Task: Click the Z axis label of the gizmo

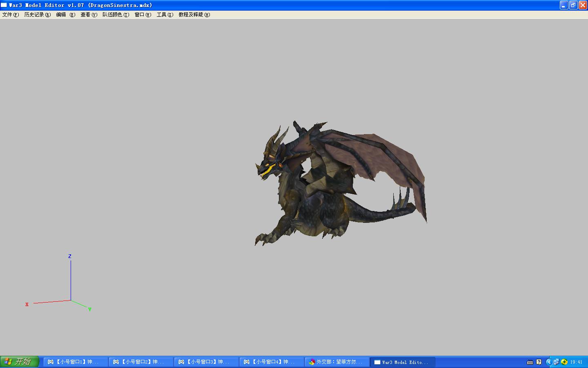Action: tap(70, 256)
